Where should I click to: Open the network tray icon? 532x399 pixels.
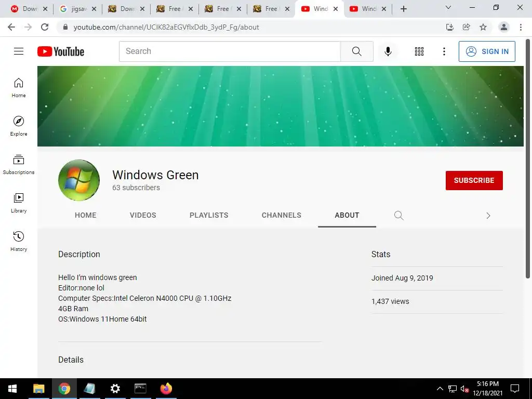coord(453,389)
